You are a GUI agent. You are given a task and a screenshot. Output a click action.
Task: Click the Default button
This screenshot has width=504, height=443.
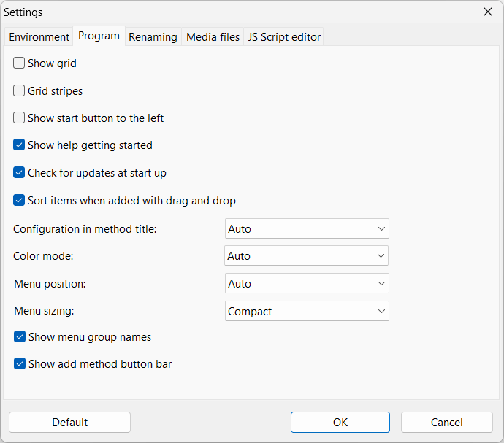(70, 423)
